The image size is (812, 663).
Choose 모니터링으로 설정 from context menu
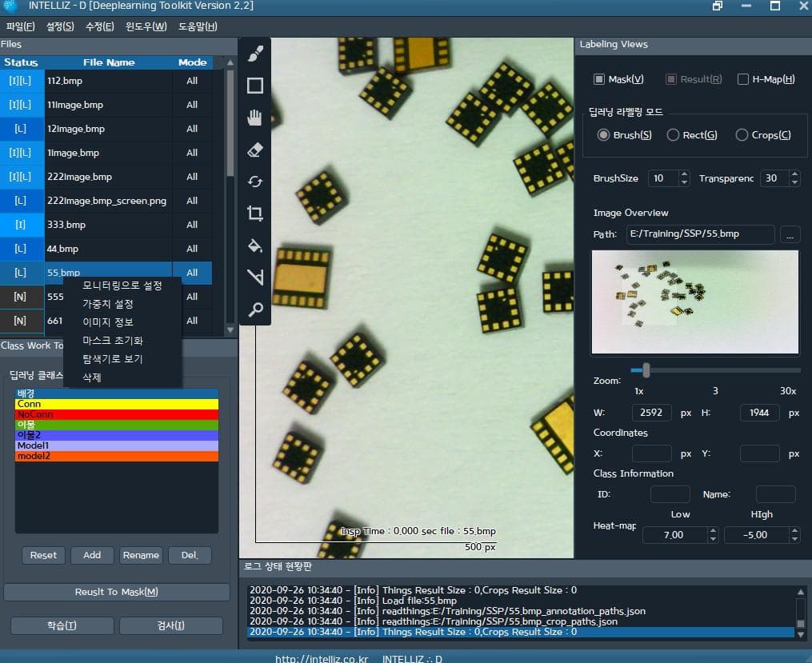coord(122,286)
